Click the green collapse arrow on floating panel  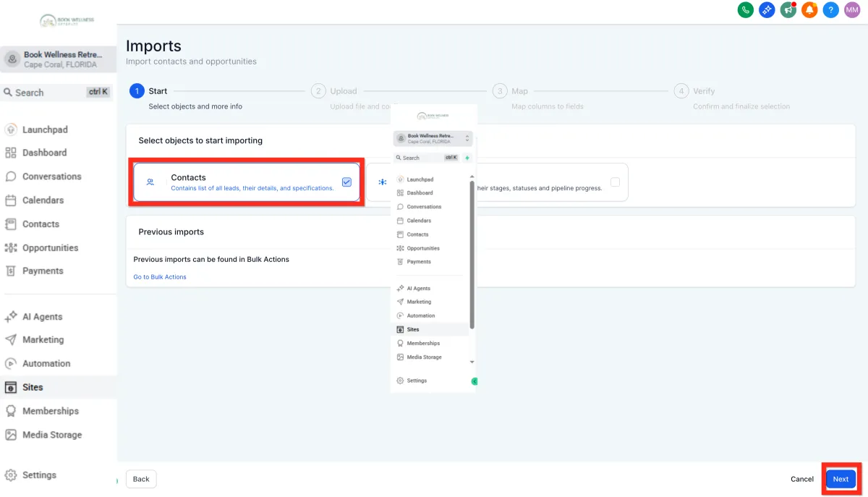tap(475, 381)
